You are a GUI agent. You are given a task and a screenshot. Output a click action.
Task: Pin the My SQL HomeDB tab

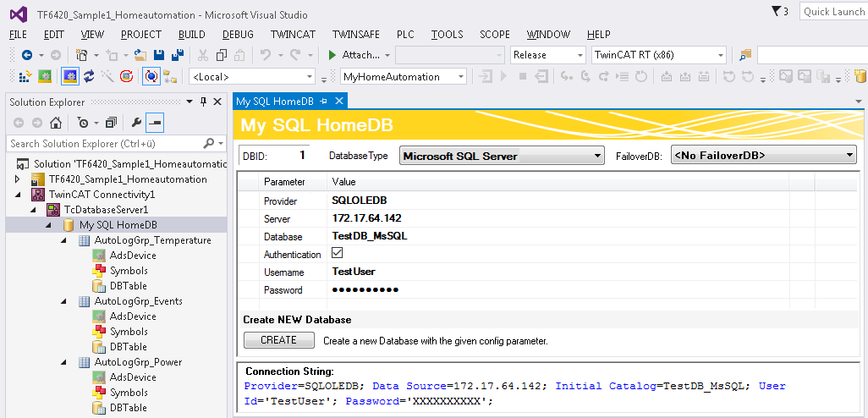pos(324,102)
